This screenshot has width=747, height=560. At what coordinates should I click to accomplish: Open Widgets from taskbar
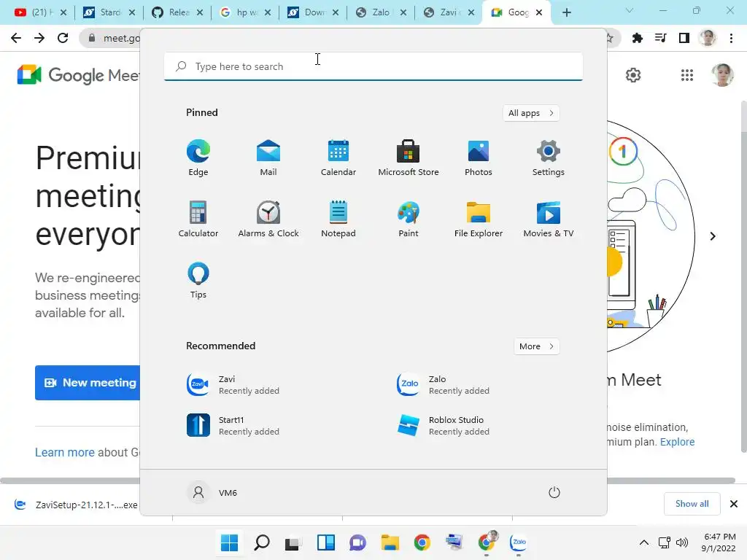click(326, 542)
